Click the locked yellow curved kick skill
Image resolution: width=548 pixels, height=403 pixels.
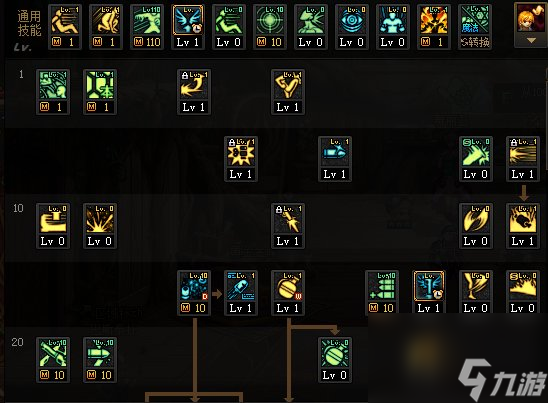194,92
